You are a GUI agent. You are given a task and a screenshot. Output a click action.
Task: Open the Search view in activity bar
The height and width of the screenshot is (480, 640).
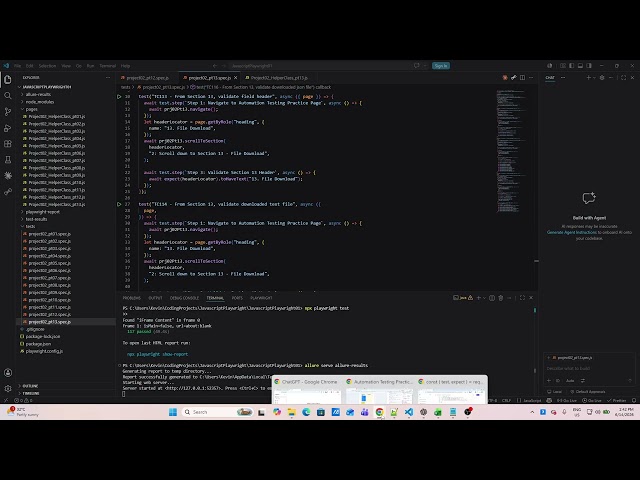click(x=8, y=96)
